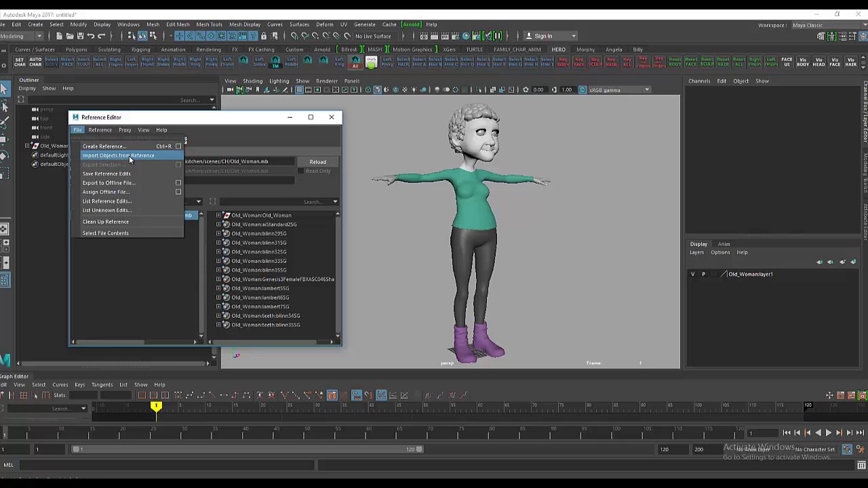Click the go to start of playback button
The height and width of the screenshot is (488, 868).
tap(786, 432)
